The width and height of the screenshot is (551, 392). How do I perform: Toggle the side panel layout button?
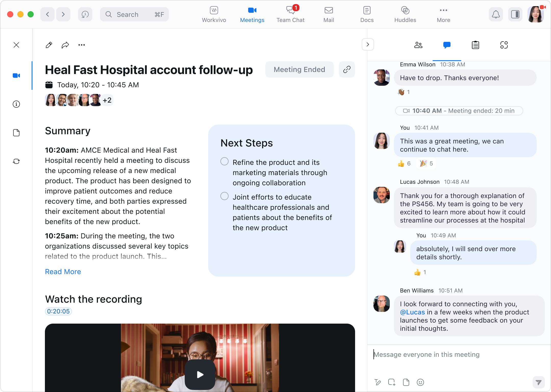point(515,14)
